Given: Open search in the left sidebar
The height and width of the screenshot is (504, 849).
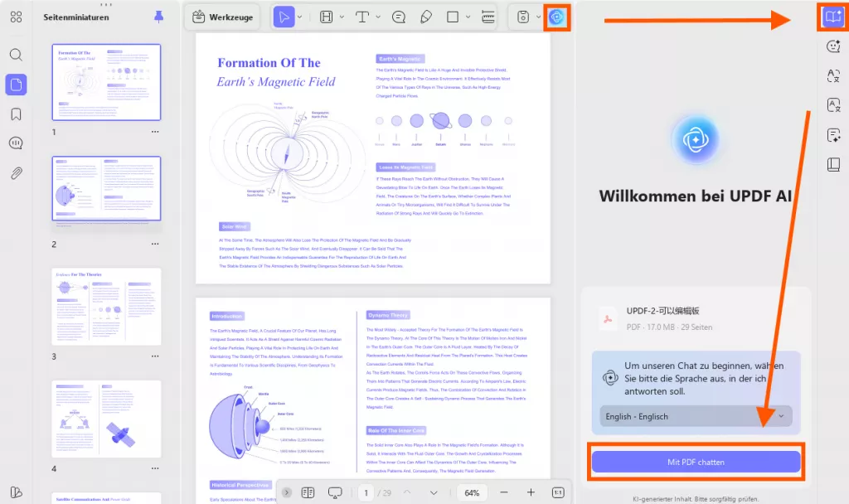Looking at the screenshot, I should 17,53.
